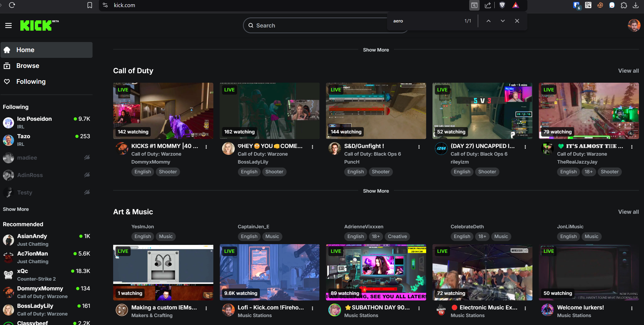Go to next find result arrow

tap(503, 21)
